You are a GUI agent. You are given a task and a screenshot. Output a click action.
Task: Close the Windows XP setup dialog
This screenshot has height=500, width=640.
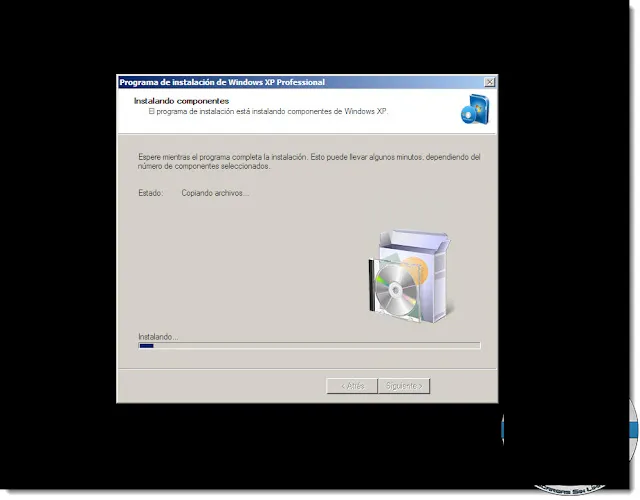pos(489,82)
